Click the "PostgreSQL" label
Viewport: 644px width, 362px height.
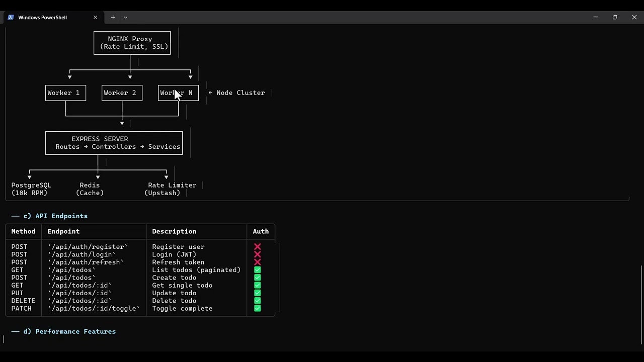(x=31, y=185)
